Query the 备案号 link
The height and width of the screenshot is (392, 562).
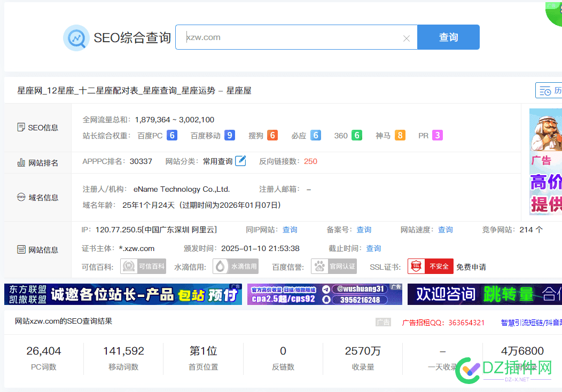click(x=364, y=230)
